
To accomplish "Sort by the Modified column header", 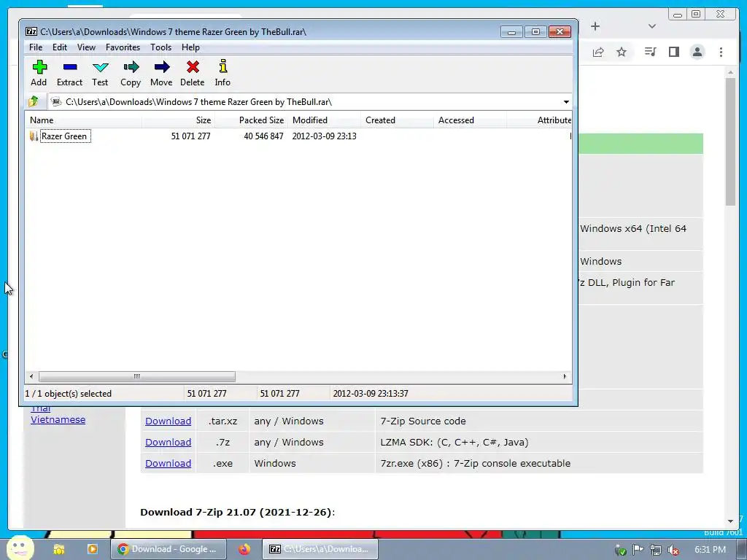I will [324, 120].
